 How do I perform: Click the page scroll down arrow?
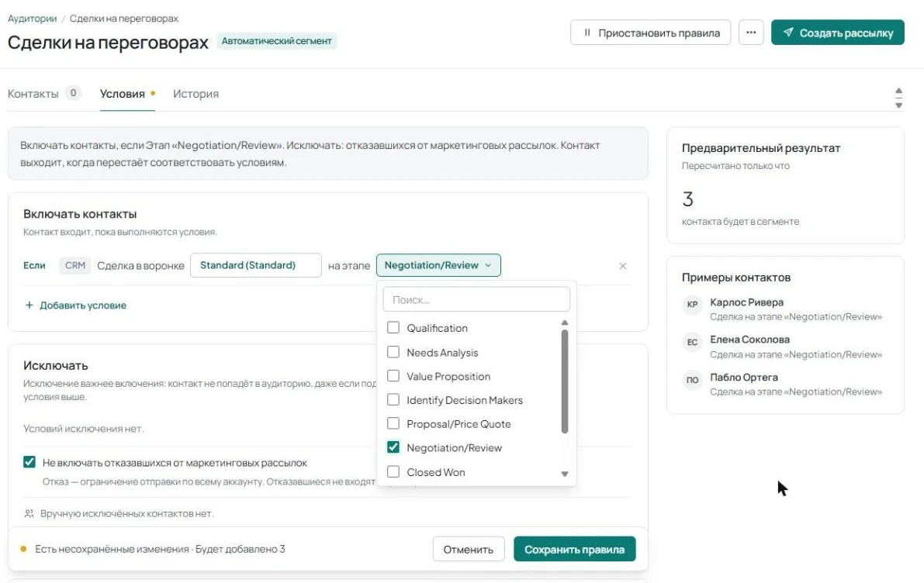898,105
